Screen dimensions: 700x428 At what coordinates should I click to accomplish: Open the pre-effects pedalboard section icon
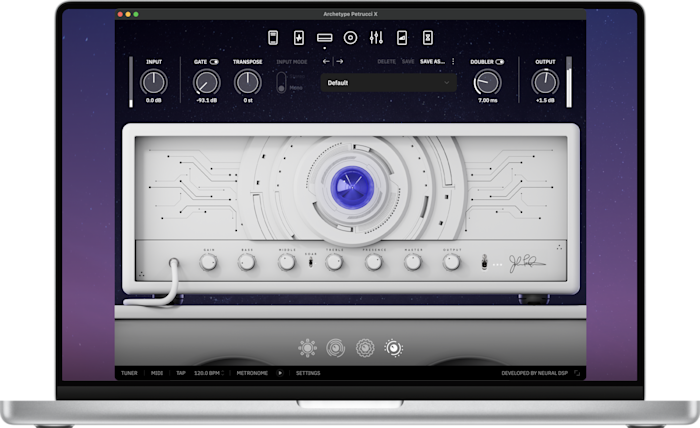[x=299, y=37]
